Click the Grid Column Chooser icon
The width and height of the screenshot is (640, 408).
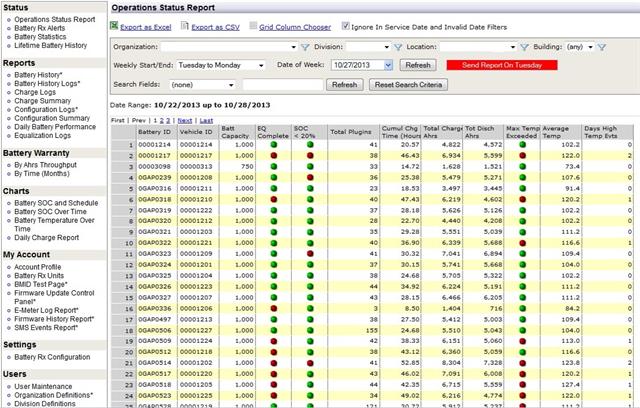[253, 27]
